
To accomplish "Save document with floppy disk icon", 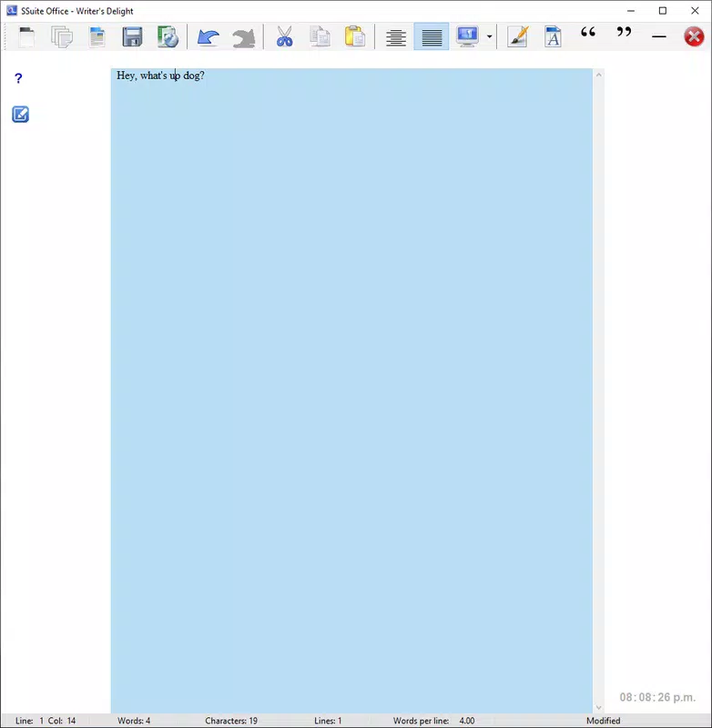I will [132, 36].
